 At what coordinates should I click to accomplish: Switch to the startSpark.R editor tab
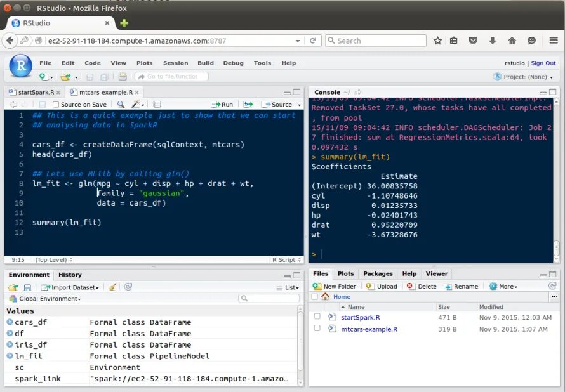coord(36,92)
